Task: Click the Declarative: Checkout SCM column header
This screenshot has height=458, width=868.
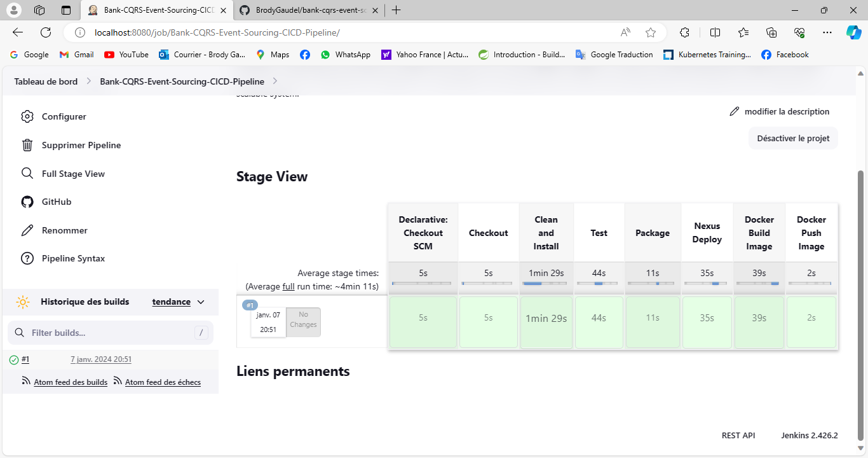Action: point(423,233)
